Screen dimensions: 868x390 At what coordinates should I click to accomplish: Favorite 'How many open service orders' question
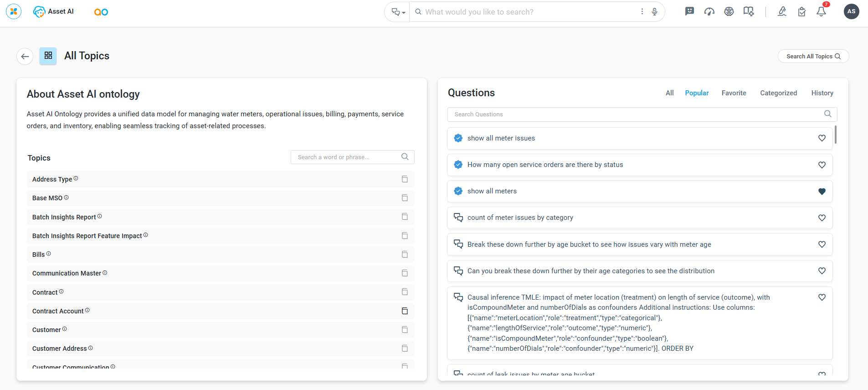point(822,165)
